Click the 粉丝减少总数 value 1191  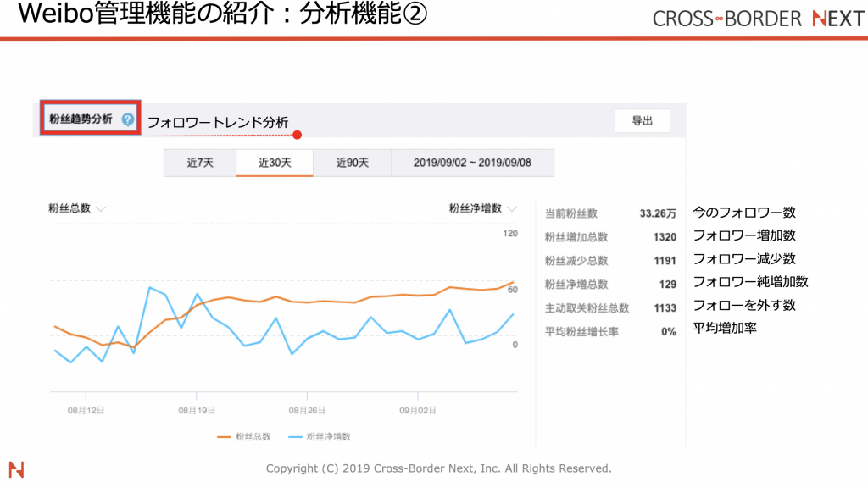click(665, 261)
